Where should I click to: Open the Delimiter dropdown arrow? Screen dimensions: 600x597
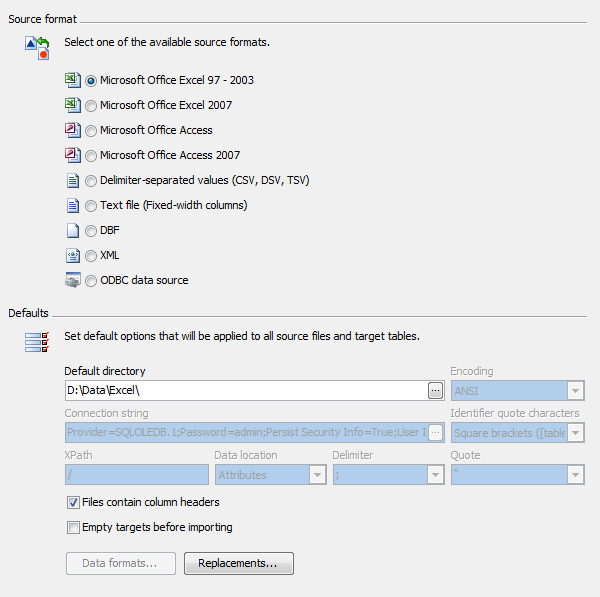point(435,475)
